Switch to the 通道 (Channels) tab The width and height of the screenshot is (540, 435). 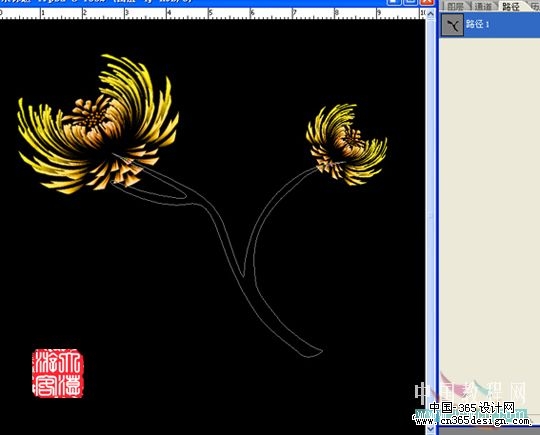(483, 7)
